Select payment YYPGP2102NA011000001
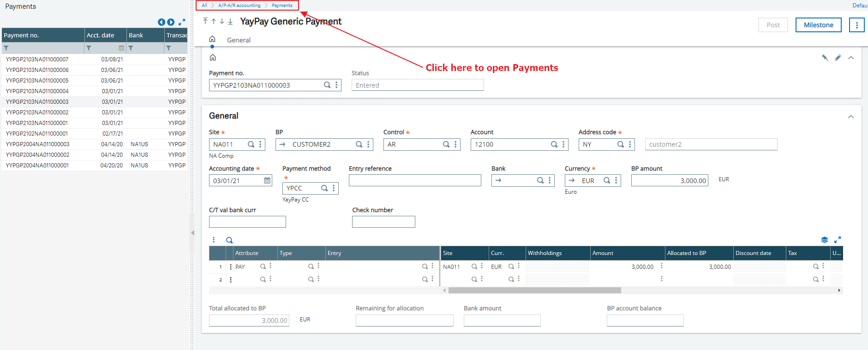The width and height of the screenshot is (868, 350). tap(37, 134)
